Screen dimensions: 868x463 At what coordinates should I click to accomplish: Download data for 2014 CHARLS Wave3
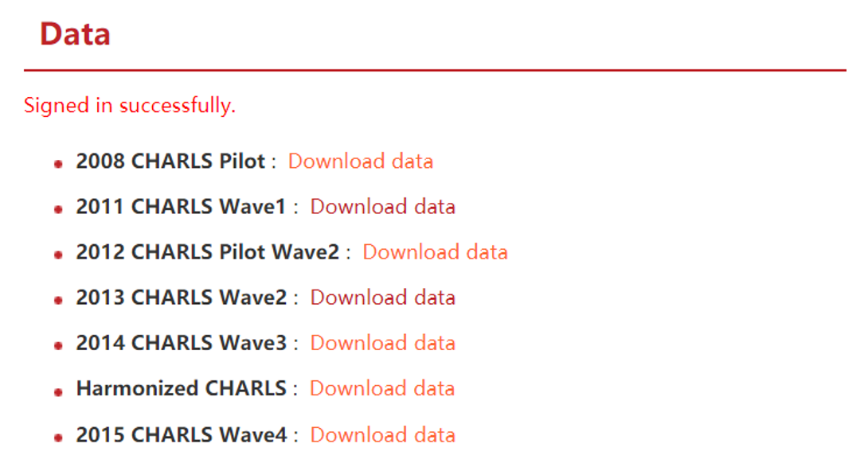382,342
